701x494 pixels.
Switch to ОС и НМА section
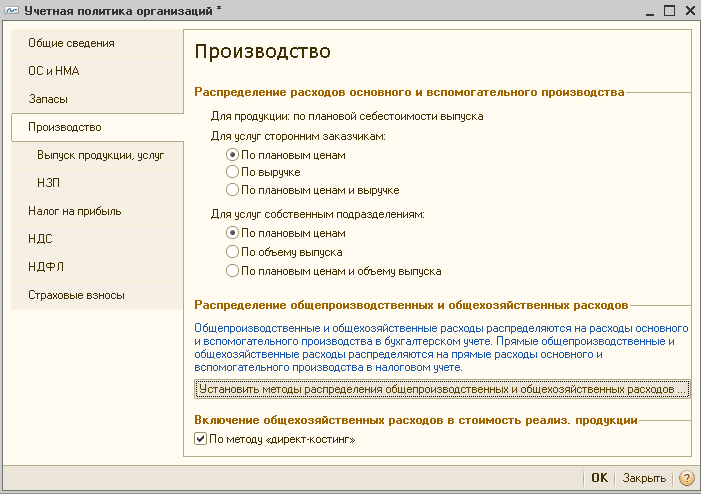click(x=97, y=71)
